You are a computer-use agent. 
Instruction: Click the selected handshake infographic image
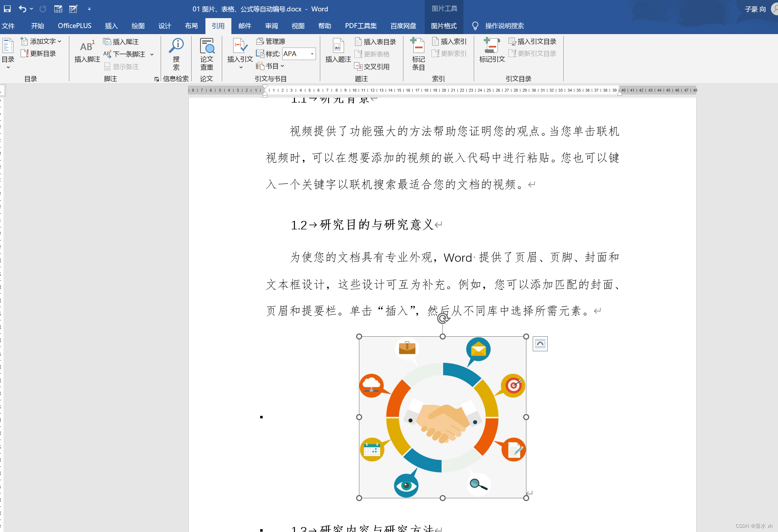(x=442, y=417)
